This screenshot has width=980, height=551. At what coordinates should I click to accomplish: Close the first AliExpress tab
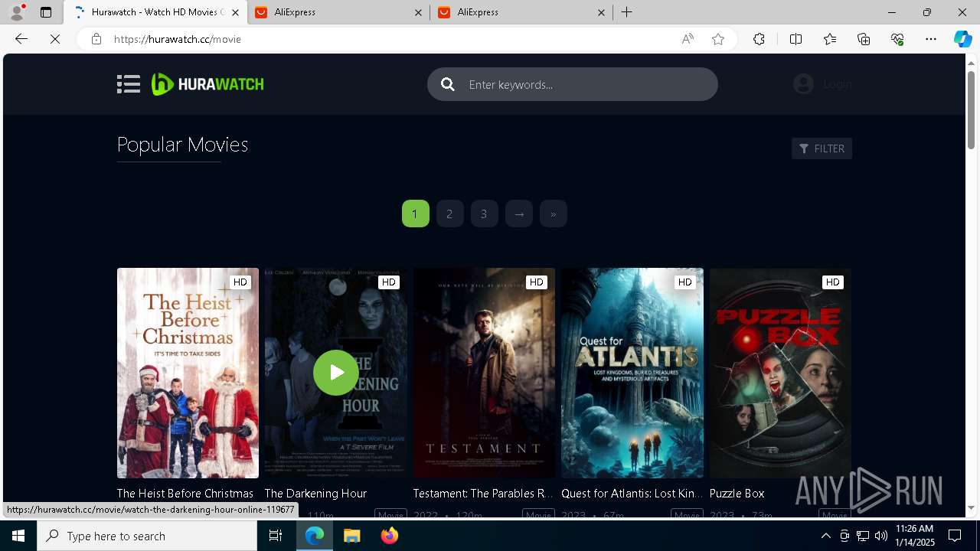419,12
